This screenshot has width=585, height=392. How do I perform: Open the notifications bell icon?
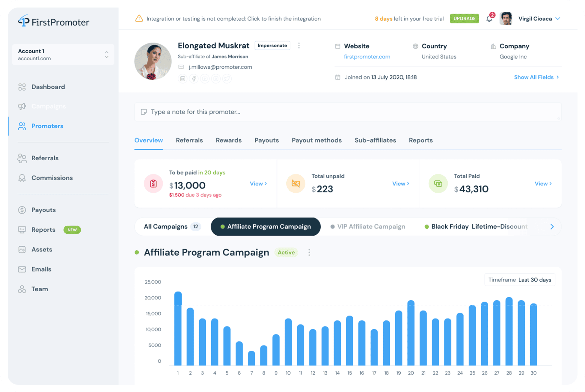pos(489,19)
